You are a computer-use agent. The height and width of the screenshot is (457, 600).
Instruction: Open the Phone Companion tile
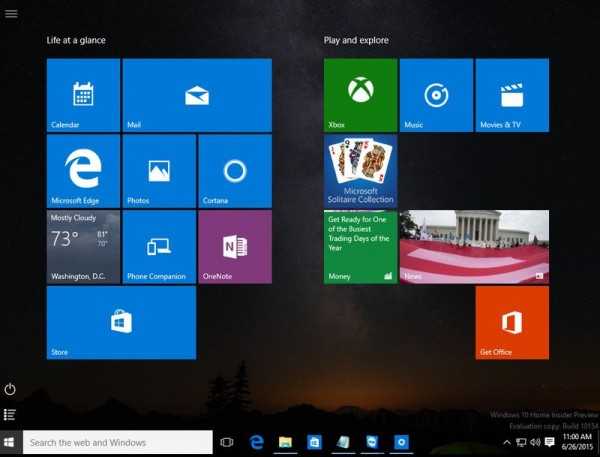(x=159, y=247)
